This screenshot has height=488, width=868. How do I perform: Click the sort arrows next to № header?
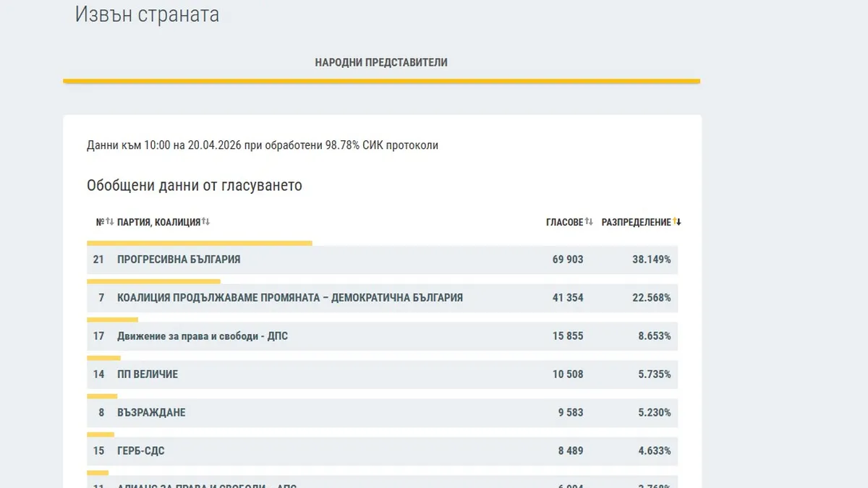110,221
